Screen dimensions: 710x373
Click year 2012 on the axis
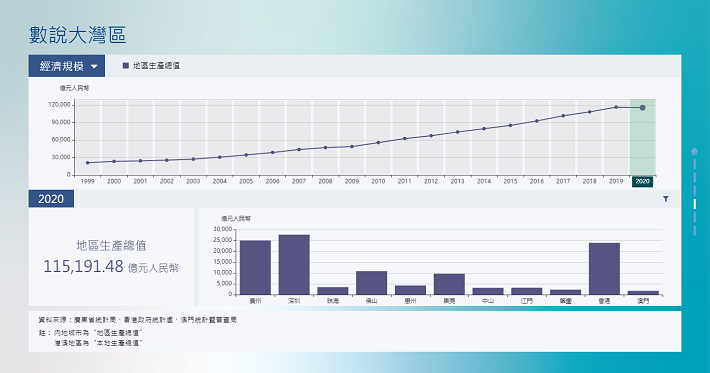tap(431, 182)
